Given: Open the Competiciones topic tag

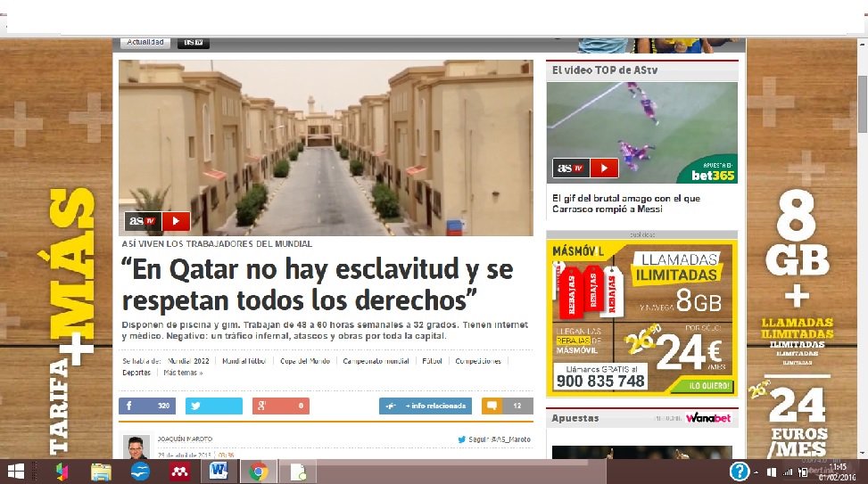Looking at the screenshot, I should coord(478,361).
